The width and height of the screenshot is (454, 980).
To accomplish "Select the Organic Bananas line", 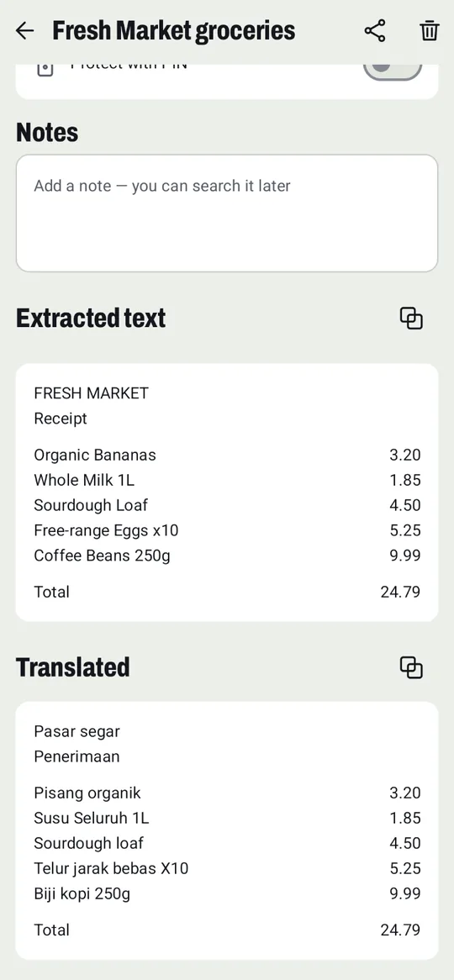I will coord(227,455).
